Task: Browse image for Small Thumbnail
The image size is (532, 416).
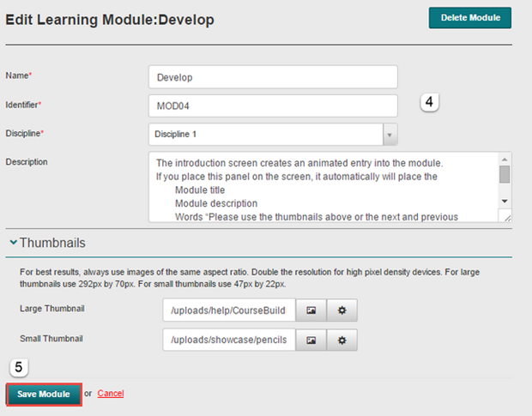Action: [311, 341]
